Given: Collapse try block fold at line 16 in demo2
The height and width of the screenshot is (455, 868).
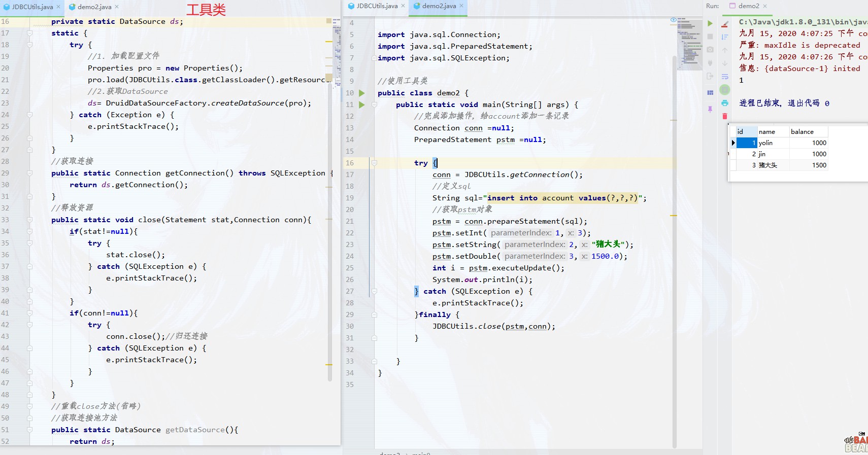Looking at the screenshot, I should (374, 163).
